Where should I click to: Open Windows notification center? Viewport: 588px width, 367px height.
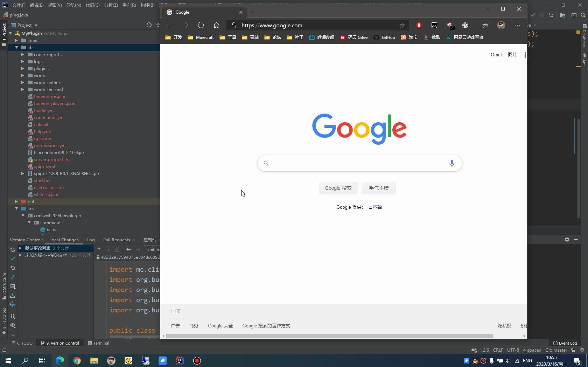(x=577, y=360)
